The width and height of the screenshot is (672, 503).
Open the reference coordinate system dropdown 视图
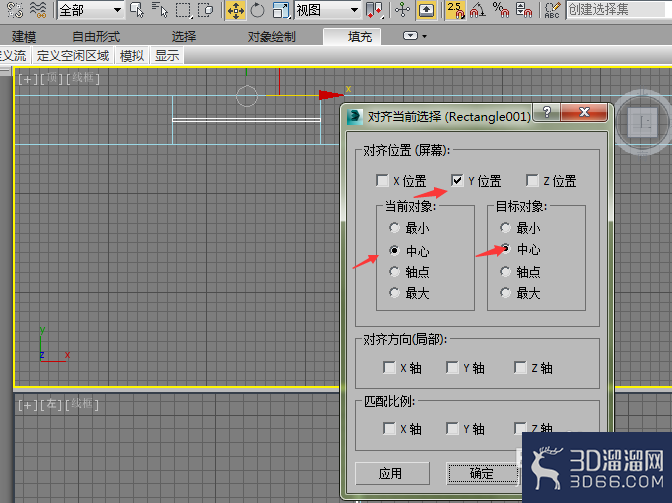328,10
